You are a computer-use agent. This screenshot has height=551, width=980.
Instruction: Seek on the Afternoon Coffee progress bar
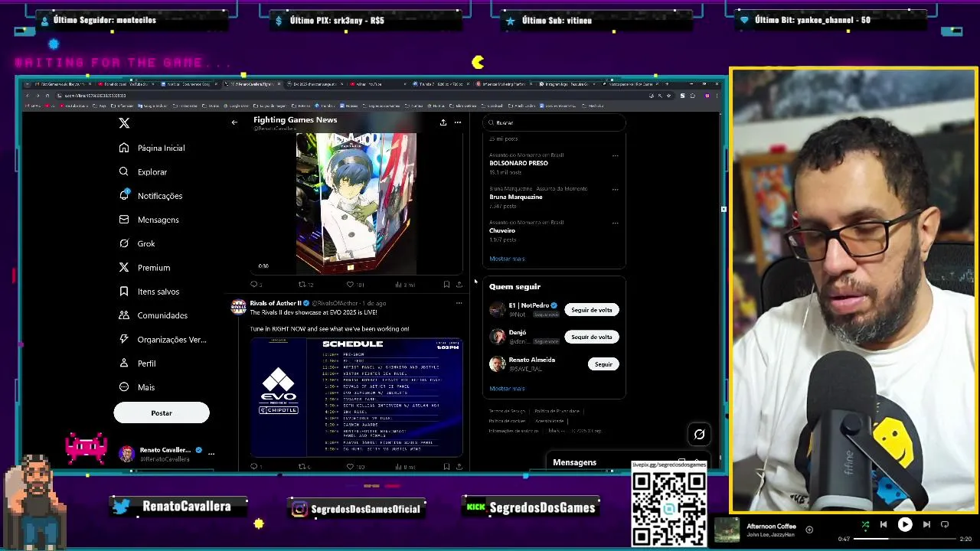(x=905, y=539)
